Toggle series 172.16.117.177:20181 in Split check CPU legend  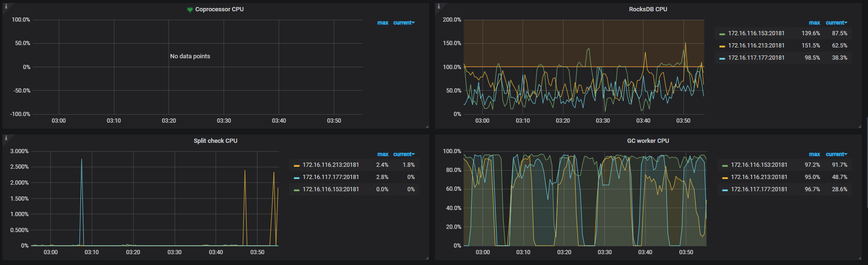click(x=330, y=177)
